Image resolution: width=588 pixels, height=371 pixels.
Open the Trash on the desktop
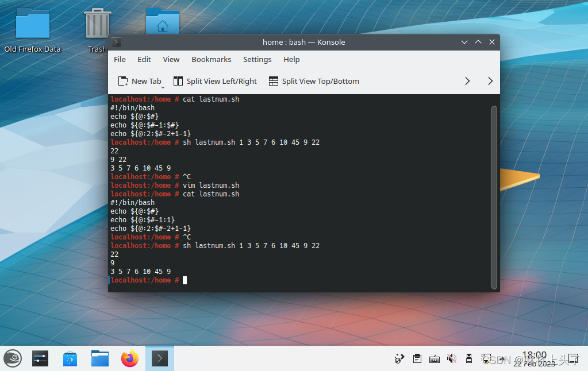[x=97, y=23]
